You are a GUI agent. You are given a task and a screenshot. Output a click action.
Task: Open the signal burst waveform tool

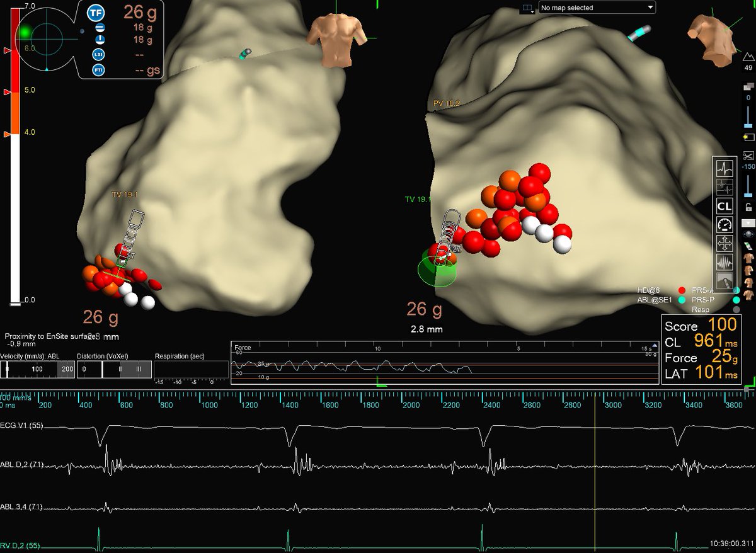[x=725, y=263]
